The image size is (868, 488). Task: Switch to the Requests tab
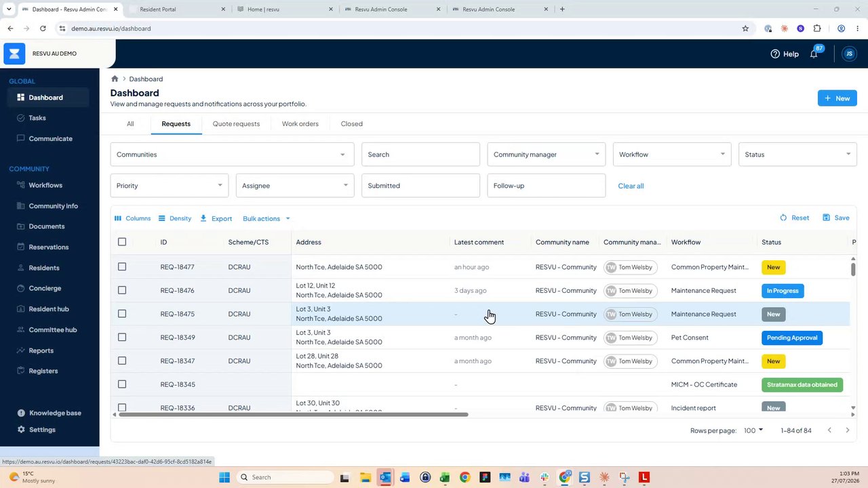176,124
